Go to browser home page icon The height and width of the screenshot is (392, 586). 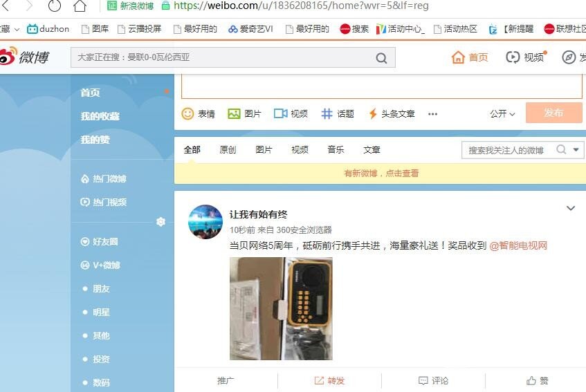(80, 6)
